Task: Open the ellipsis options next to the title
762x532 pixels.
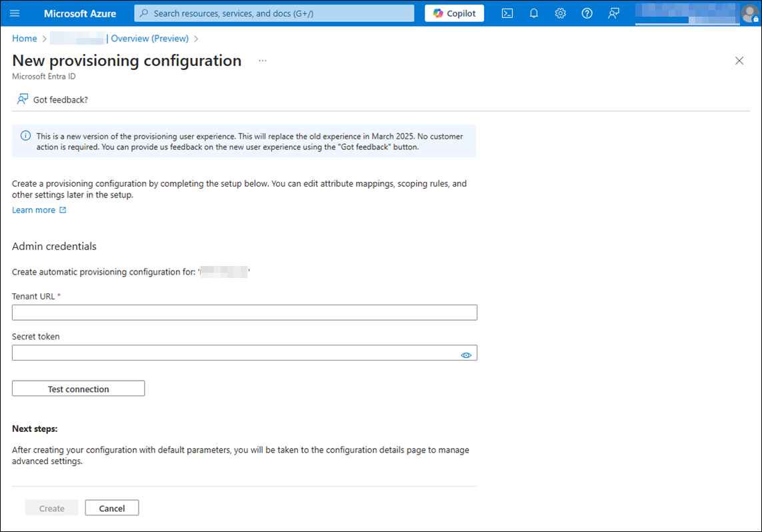Action: click(x=262, y=60)
